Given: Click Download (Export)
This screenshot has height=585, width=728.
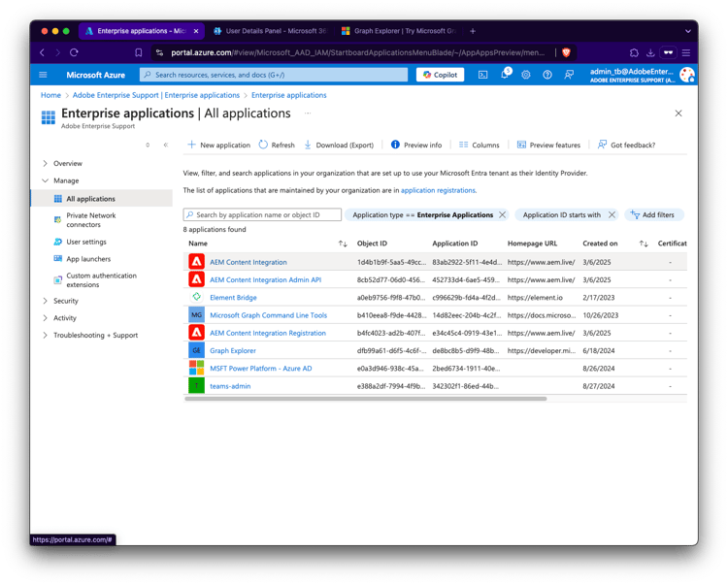Looking at the screenshot, I should tap(339, 145).
